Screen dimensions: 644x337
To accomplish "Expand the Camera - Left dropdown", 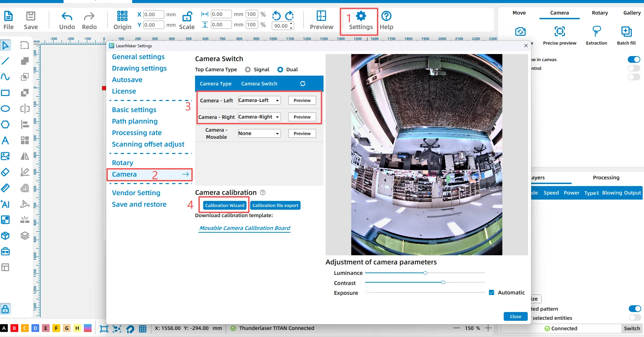I will (259, 100).
